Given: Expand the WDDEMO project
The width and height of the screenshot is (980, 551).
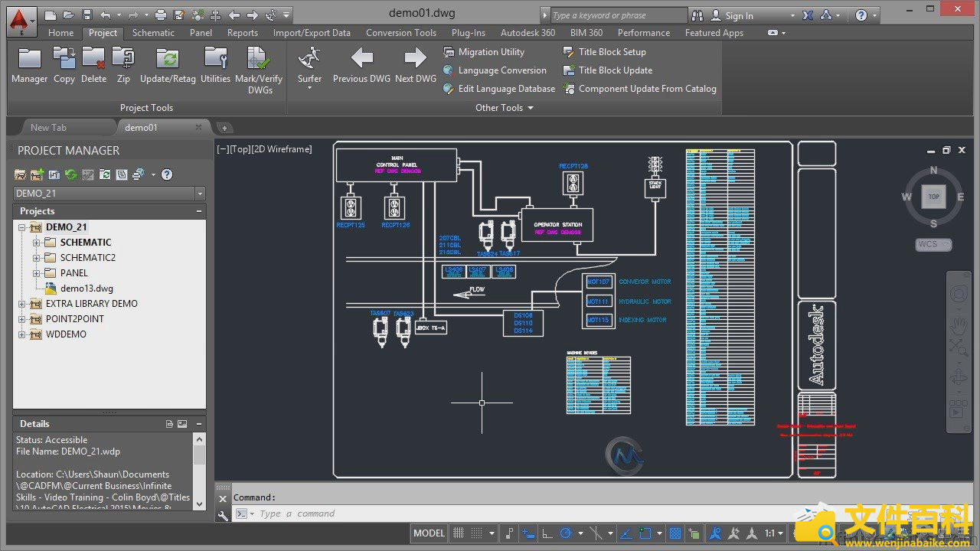Looking at the screenshot, I should tap(22, 334).
